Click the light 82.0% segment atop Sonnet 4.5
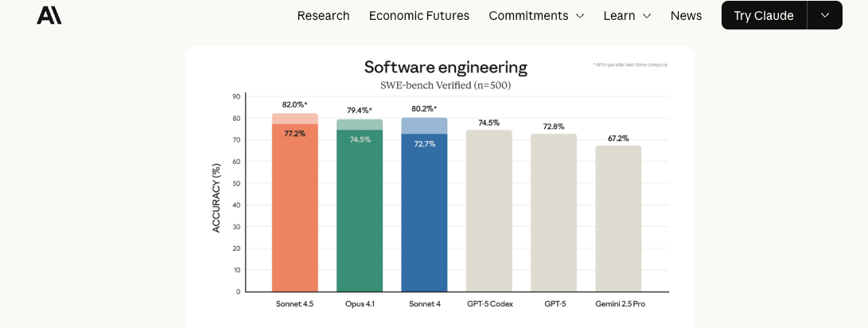 [294, 119]
